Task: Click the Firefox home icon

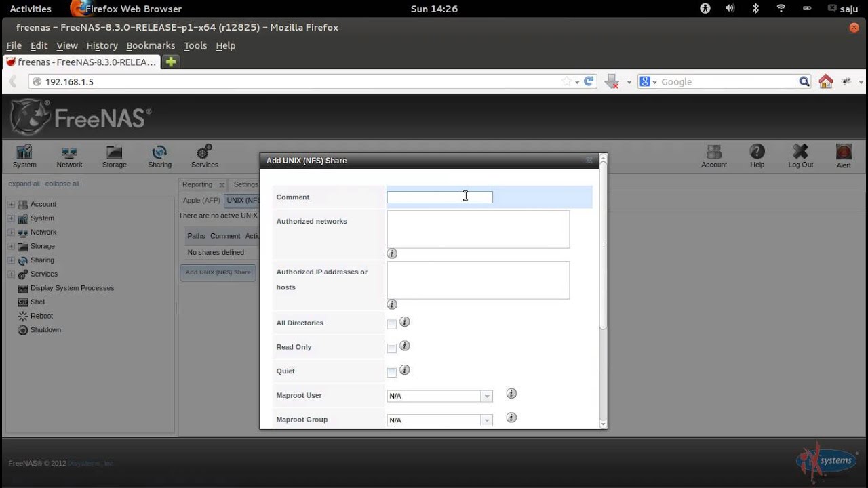Action: click(x=825, y=81)
